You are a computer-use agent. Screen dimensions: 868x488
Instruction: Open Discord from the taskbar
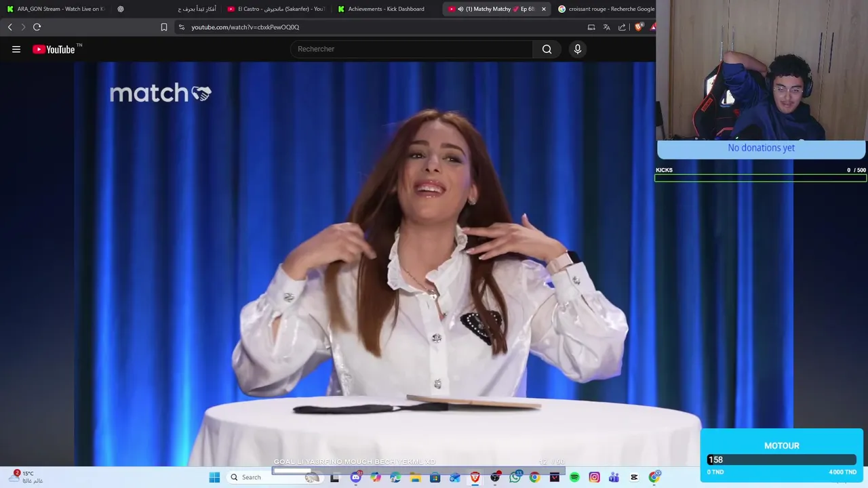click(355, 477)
